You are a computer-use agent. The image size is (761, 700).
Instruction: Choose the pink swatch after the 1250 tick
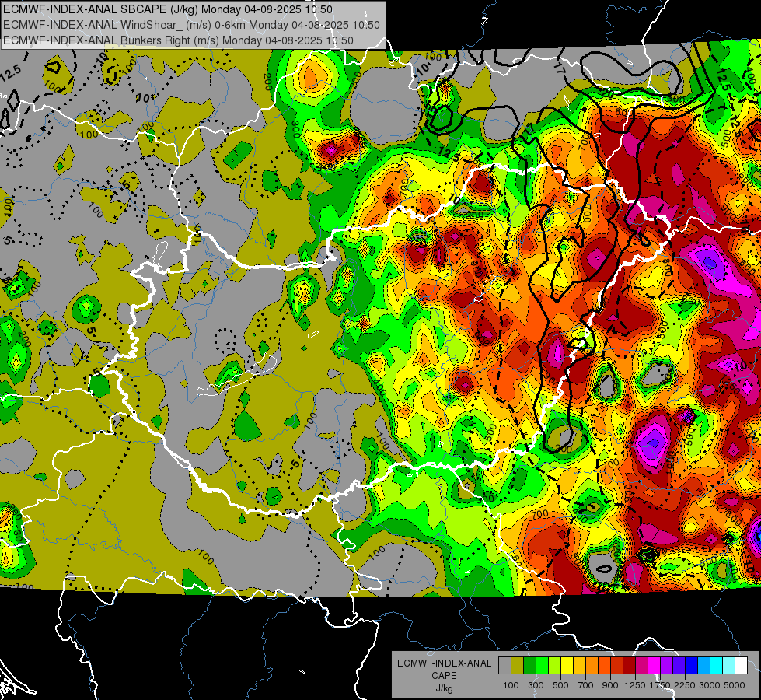(641, 665)
